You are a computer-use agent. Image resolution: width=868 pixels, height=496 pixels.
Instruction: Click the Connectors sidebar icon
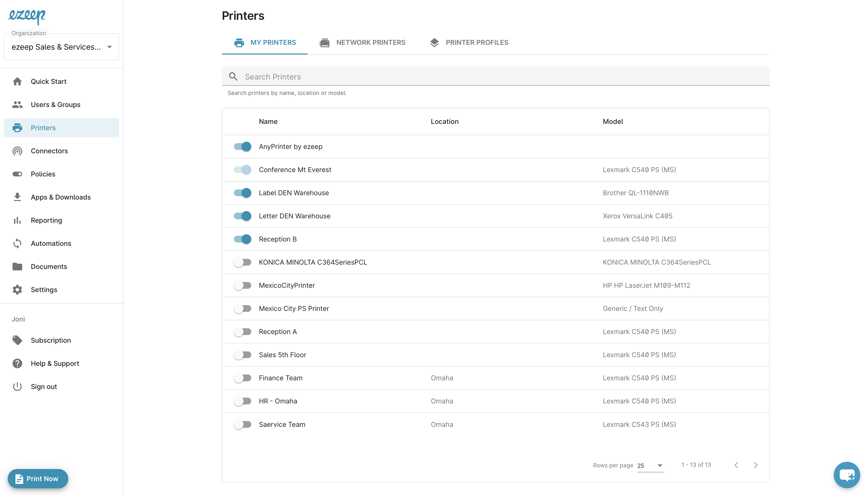click(x=17, y=151)
